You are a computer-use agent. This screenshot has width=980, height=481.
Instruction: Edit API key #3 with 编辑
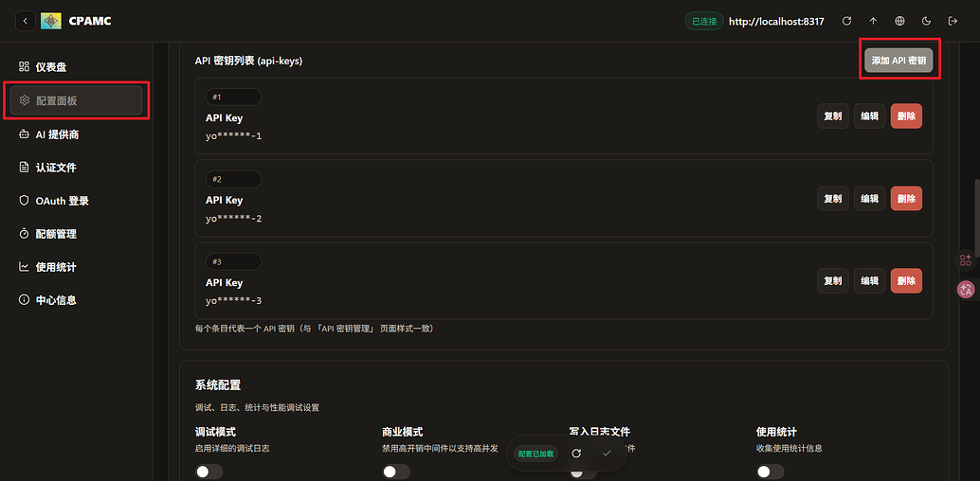(869, 281)
